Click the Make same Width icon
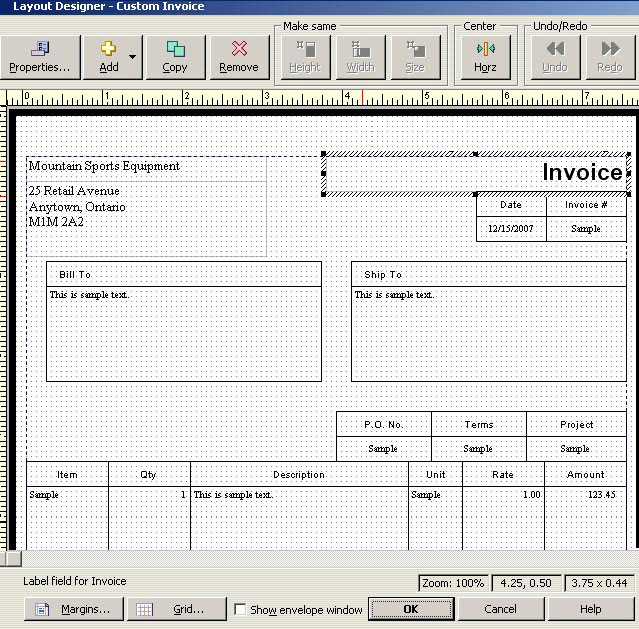The image size is (639, 629). pos(360,57)
